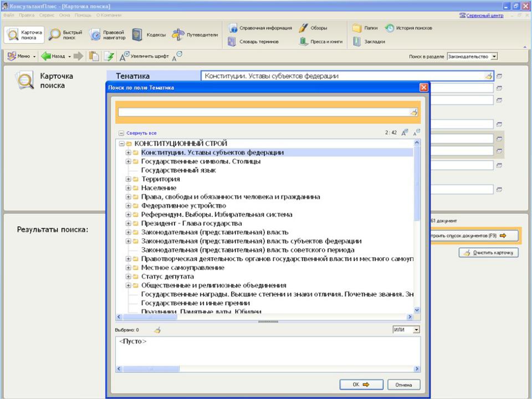Viewport: 532px width, 399px height.
Task: Select Референдум. Выборы. Избирательная система
Action: pos(217,214)
